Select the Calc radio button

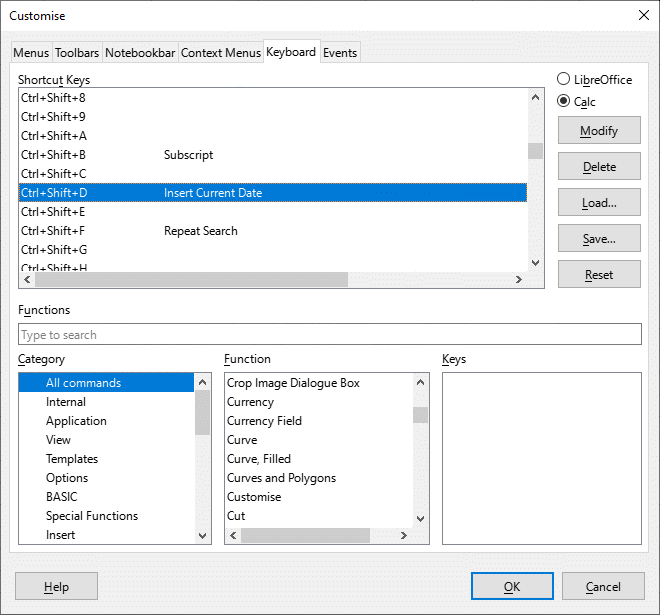(x=564, y=101)
